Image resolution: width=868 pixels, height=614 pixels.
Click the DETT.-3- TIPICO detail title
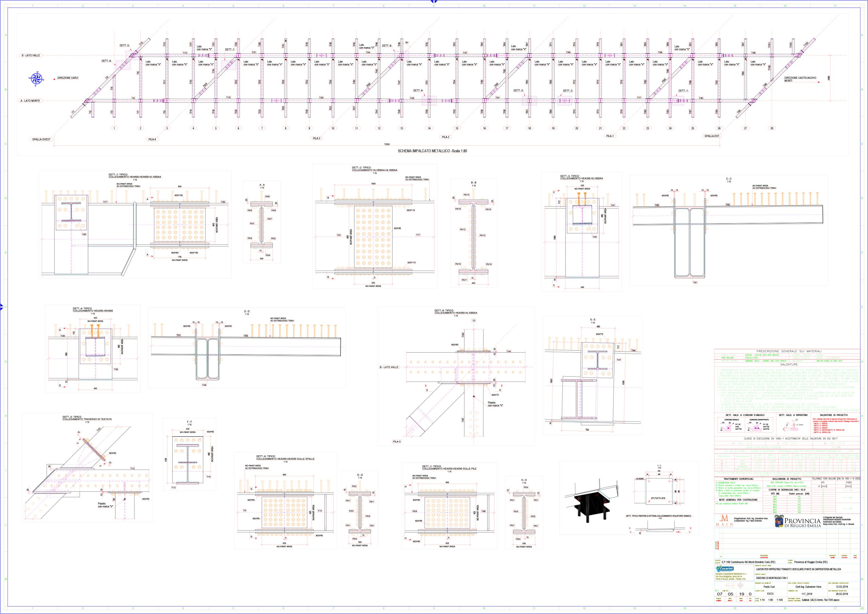(x=581, y=177)
